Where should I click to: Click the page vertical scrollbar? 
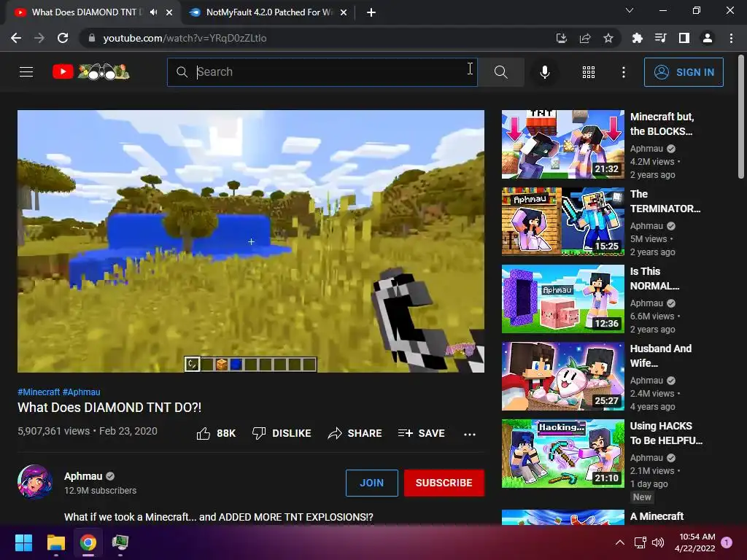coord(741,116)
